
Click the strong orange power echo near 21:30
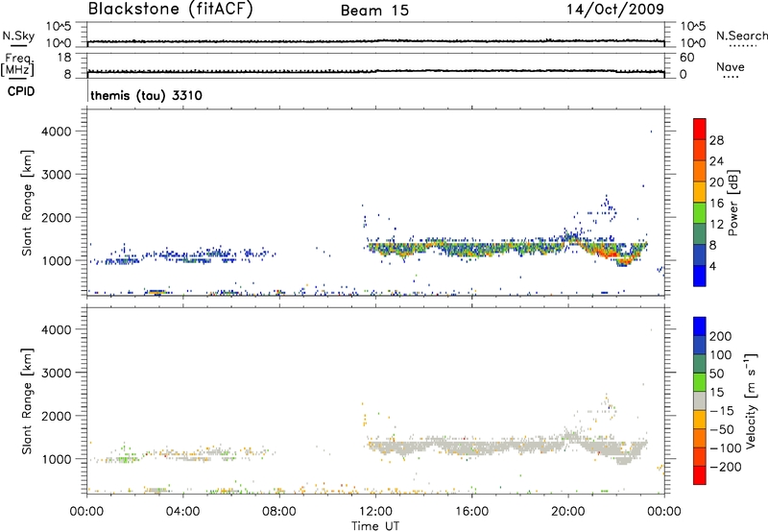click(607, 254)
